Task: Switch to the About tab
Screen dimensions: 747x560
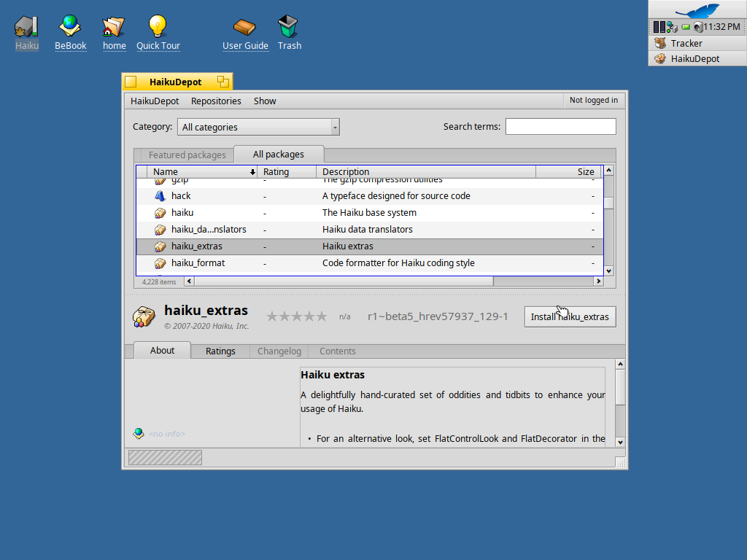Action: (162, 351)
